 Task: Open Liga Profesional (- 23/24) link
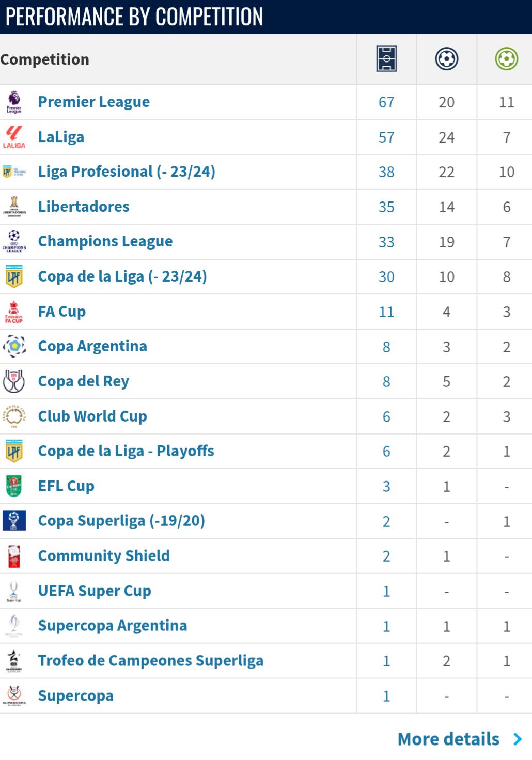coord(127,172)
